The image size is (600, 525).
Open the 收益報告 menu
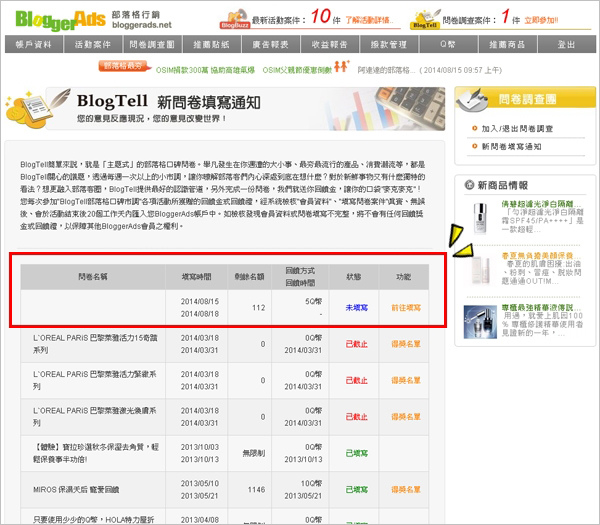330,44
